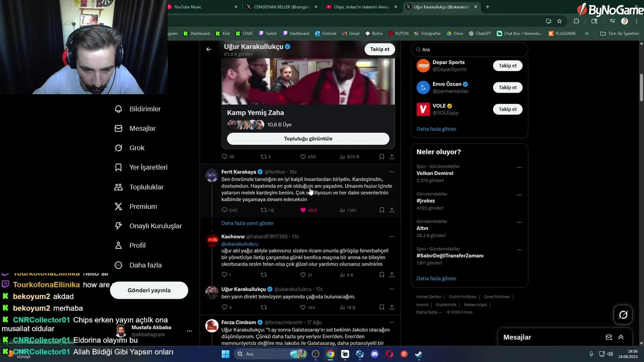Go back using the arrow beside Uğur Karakullukçu
The image size is (644, 362).
[209, 49]
